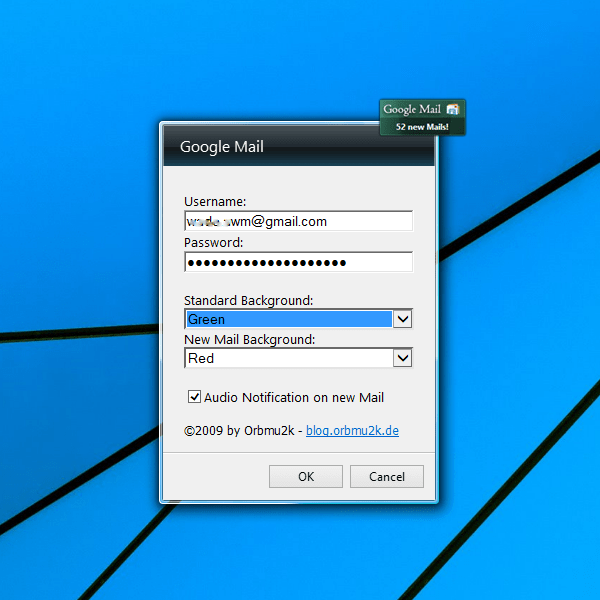600x600 pixels.
Task: Click the Audio Notification on new Mail label
Action: tap(293, 398)
